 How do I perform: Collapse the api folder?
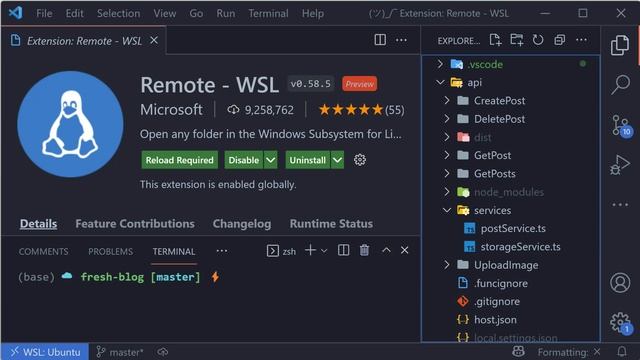click(440, 82)
